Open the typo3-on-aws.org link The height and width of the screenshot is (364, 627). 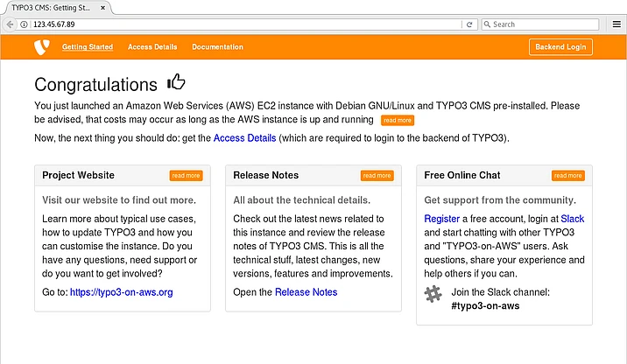click(x=121, y=292)
